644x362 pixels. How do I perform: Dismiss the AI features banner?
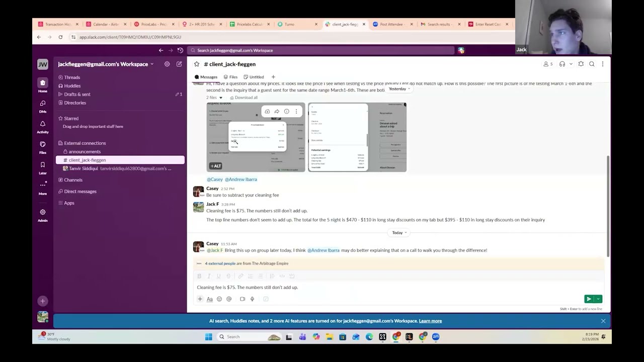coord(603,321)
